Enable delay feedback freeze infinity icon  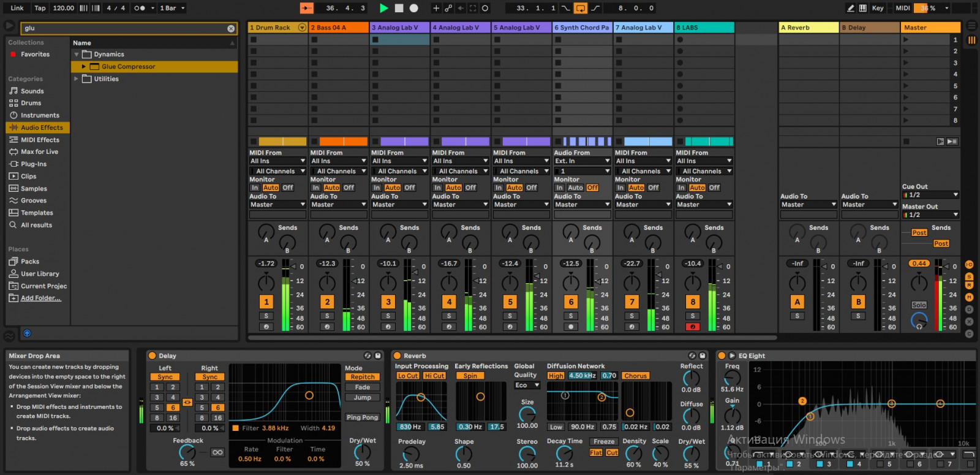pos(217,452)
